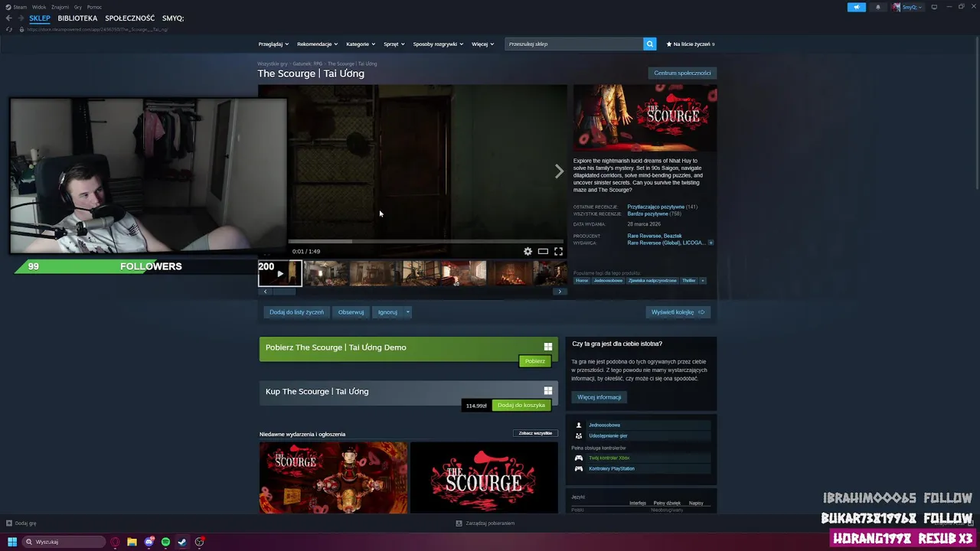
Task: Expand the publisher list plus icon
Action: coord(710,243)
